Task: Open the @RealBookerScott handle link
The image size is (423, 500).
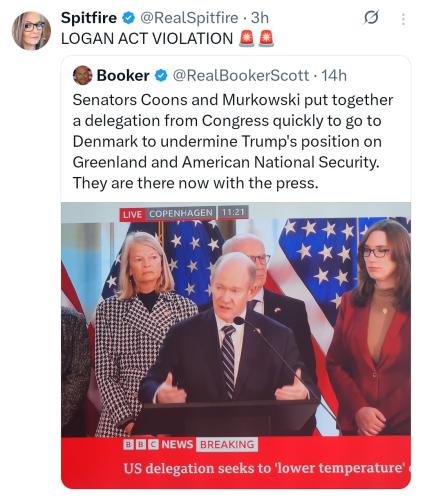Action: coord(241,76)
